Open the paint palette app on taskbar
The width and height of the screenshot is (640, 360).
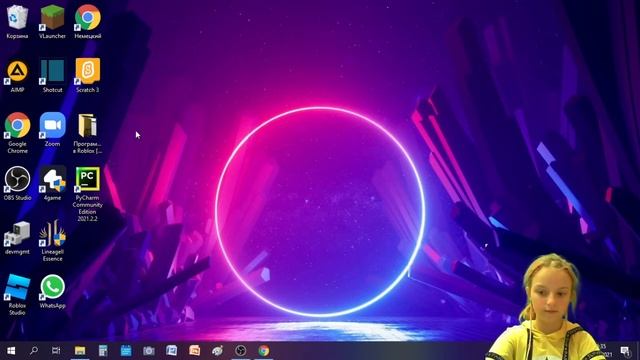pyautogui.click(x=218, y=351)
